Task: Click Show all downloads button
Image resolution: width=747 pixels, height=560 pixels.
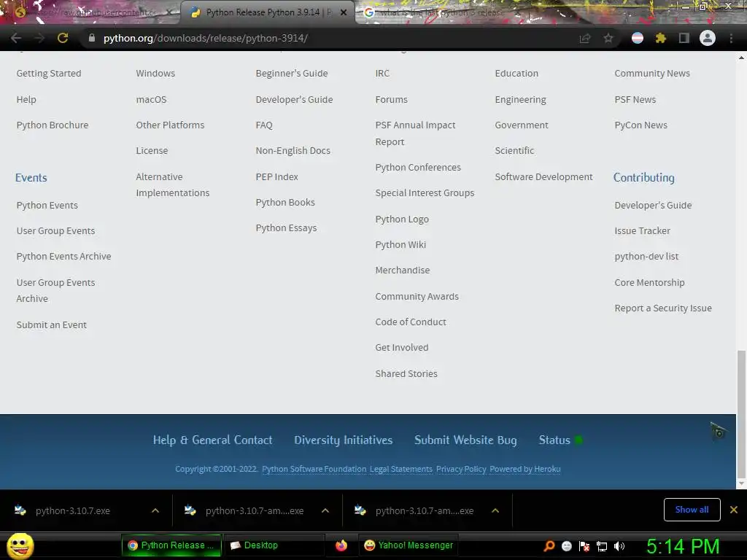Action: [x=692, y=510]
